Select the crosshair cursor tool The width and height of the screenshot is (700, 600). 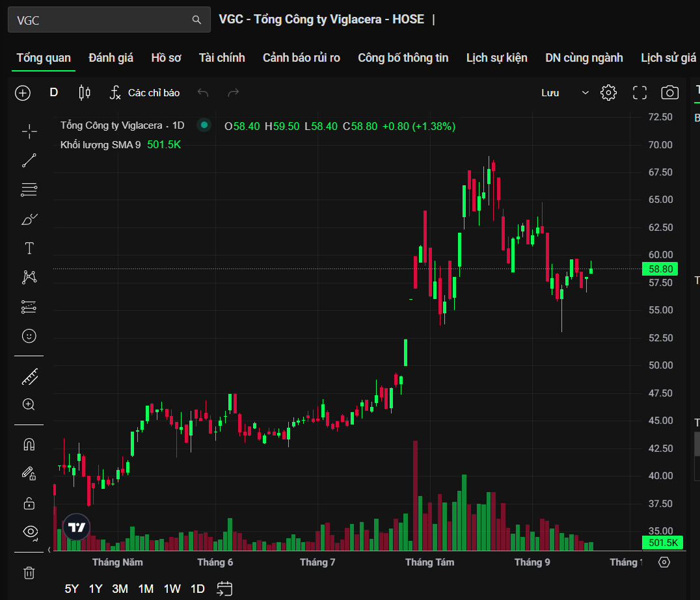coord(29,131)
